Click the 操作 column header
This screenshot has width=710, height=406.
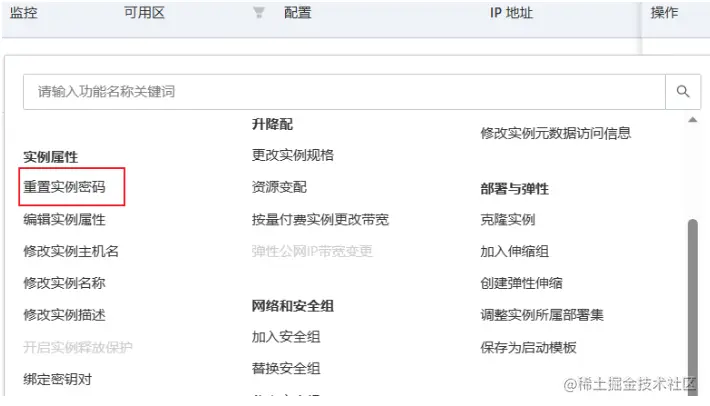[x=664, y=13]
